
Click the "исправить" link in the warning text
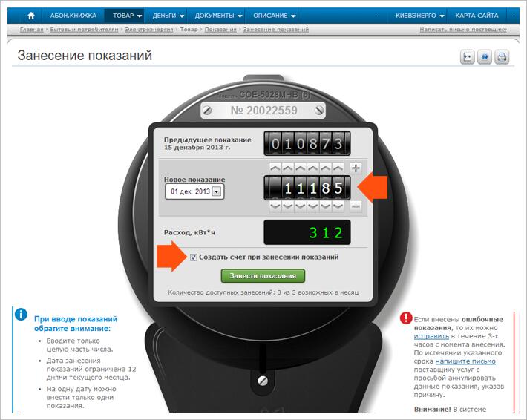click(431, 336)
